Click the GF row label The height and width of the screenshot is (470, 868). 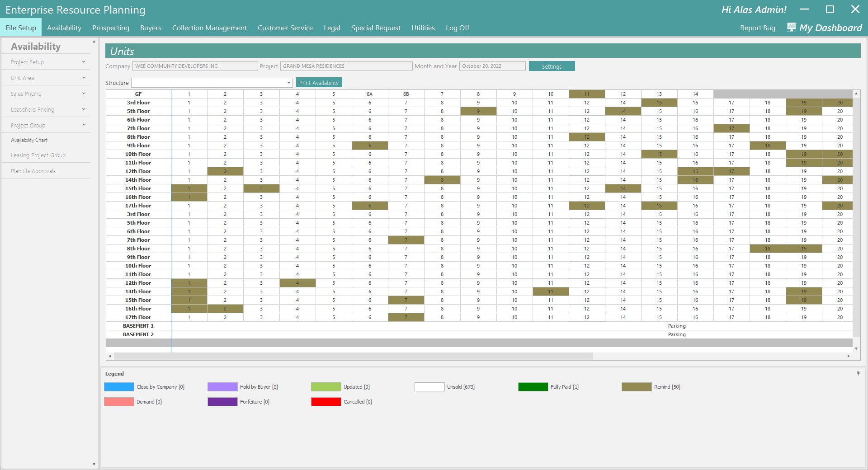138,94
